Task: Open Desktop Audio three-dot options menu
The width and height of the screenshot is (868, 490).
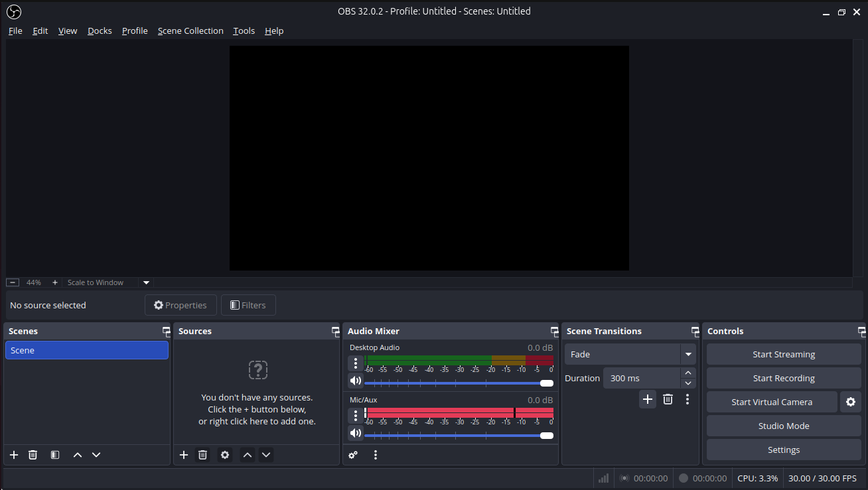Action: (356, 363)
